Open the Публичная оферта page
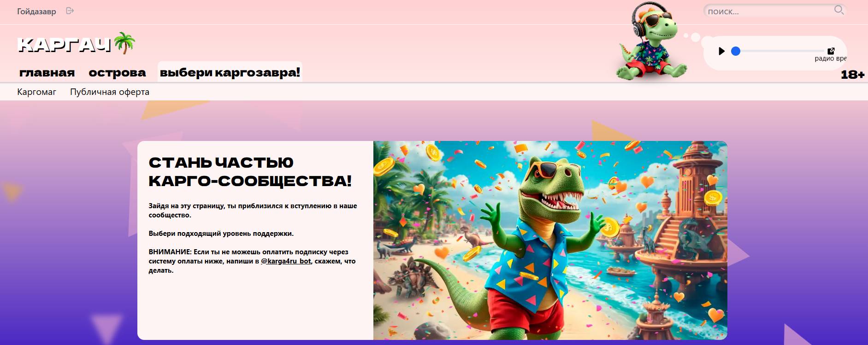Viewport: 868px width, 345px height. click(x=110, y=92)
